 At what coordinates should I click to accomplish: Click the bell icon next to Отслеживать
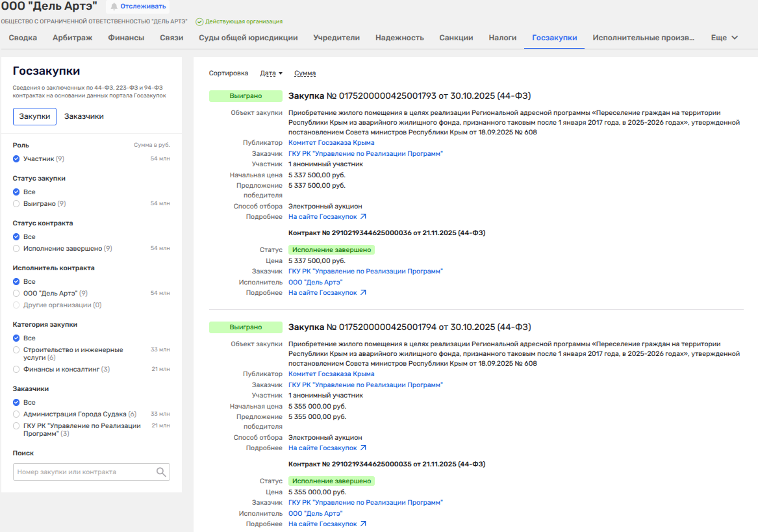tap(114, 6)
